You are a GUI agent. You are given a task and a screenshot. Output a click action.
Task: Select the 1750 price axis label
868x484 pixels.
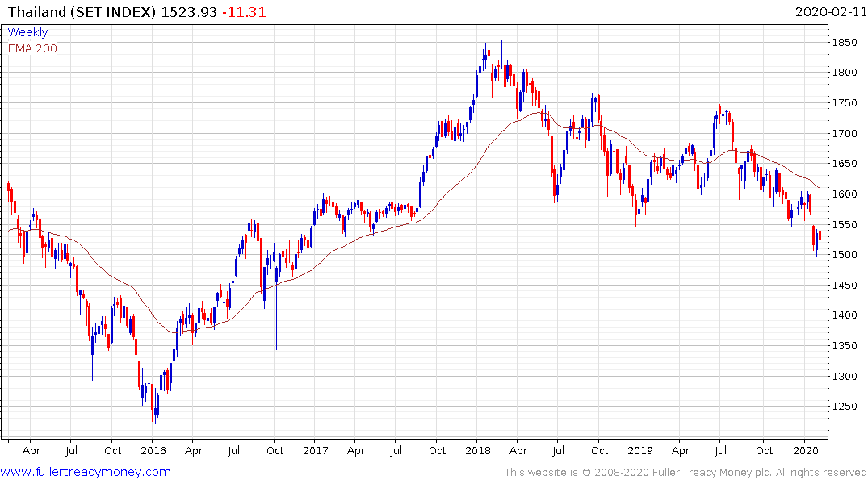pyautogui.click(x=845, y=103)
